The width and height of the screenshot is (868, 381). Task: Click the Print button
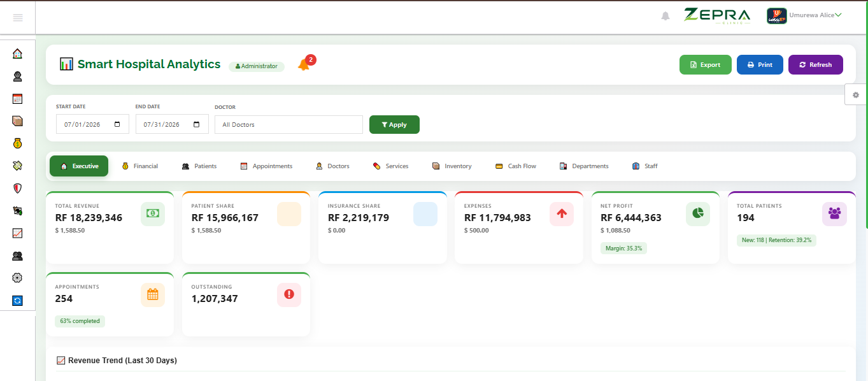point(760,64)
